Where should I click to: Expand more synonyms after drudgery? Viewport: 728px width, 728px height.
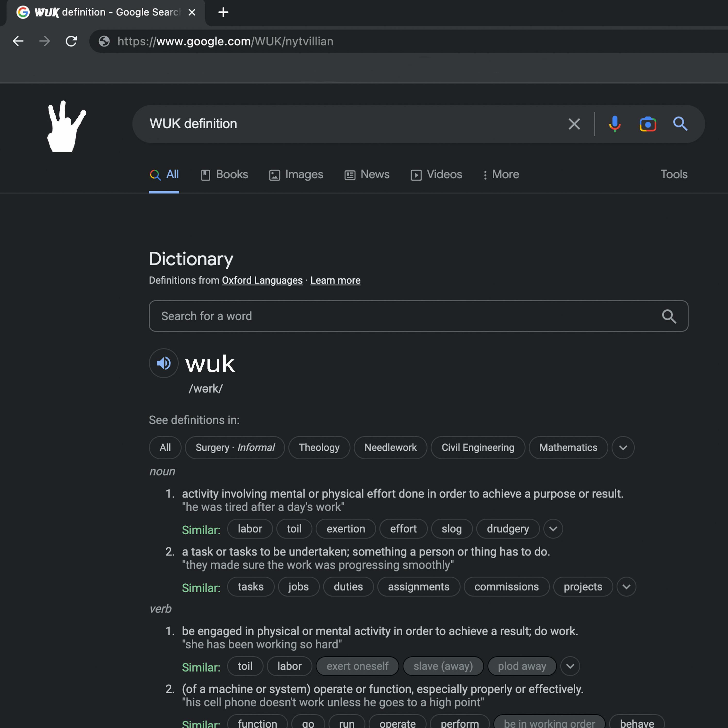(553, 529)
